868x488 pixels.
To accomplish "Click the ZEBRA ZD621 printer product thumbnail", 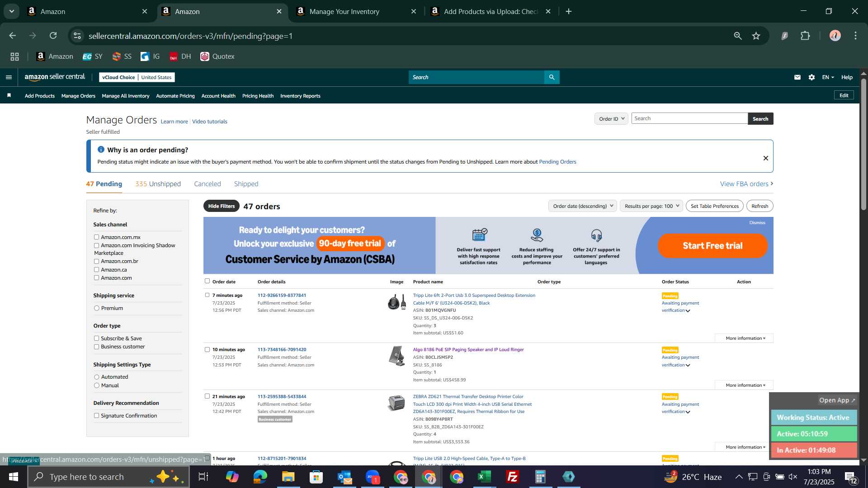I will pos(396,403).
